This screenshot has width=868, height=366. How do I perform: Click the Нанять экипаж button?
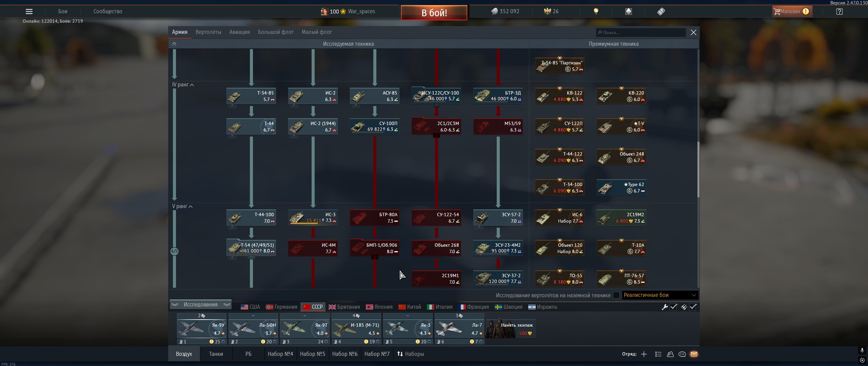point(511,329)
